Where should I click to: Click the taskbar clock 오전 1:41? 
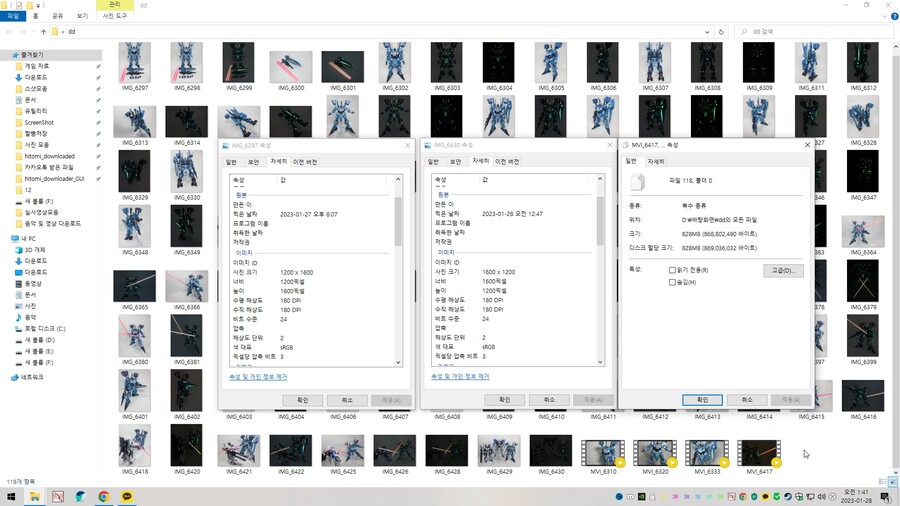click(x=856, y=497)
